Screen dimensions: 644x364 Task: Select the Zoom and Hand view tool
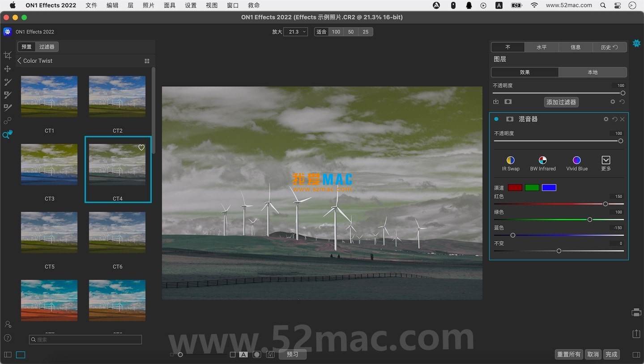[8, 135]
